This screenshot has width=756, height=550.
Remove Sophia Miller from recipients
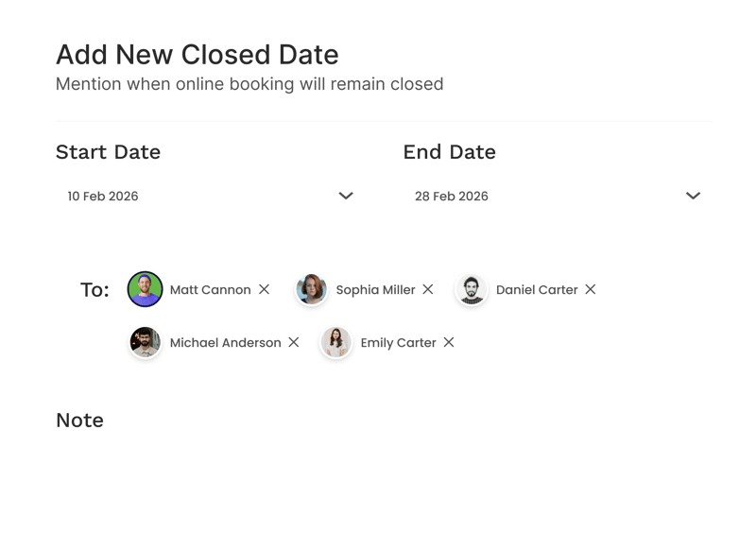click(428, 289)
